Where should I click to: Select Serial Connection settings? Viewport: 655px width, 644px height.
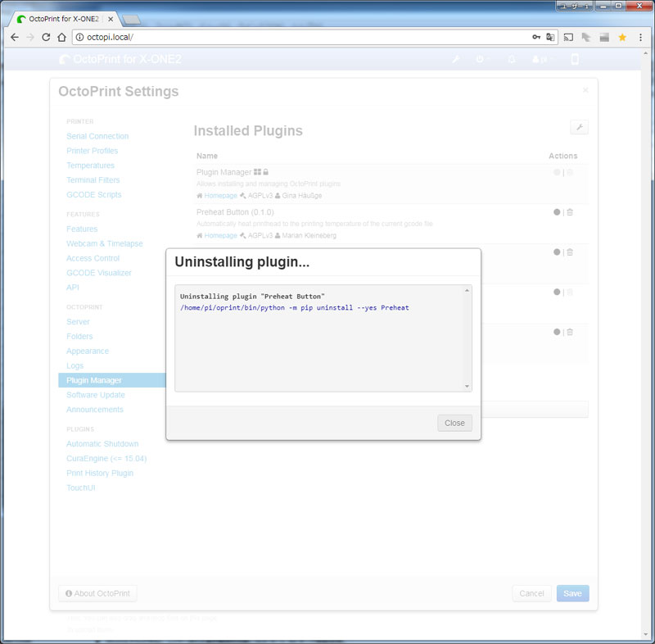(x=97, y=136)
